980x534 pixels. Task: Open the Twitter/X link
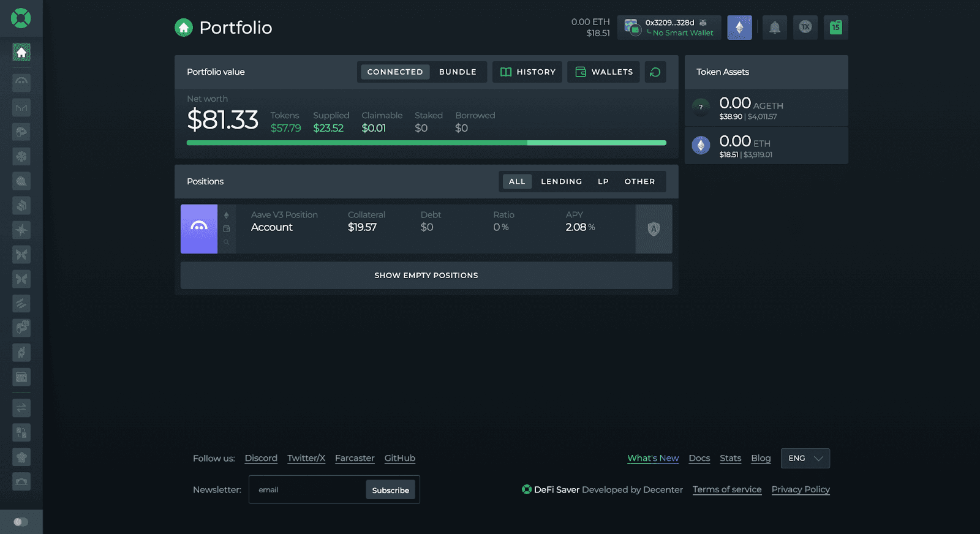(306, 458)
